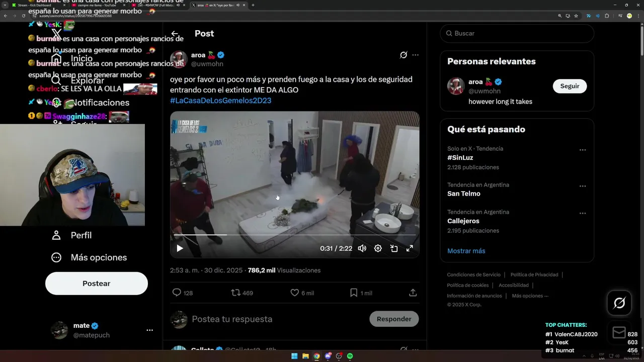
Task: Open Información de anuncios link
Action: tap(474, 296)
